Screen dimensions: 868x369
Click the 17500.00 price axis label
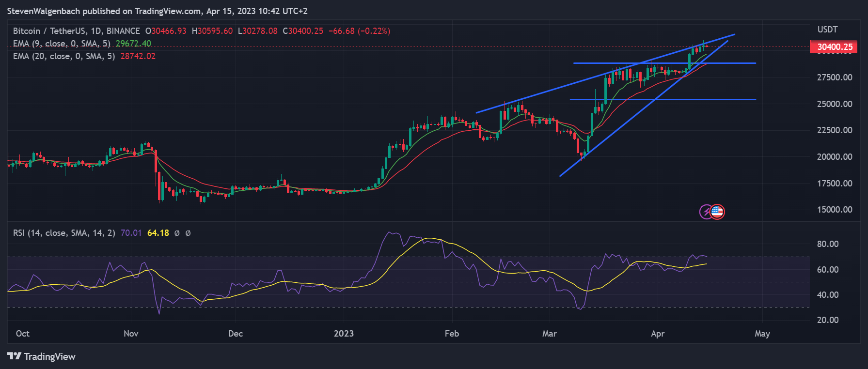(x=835, y=184)
